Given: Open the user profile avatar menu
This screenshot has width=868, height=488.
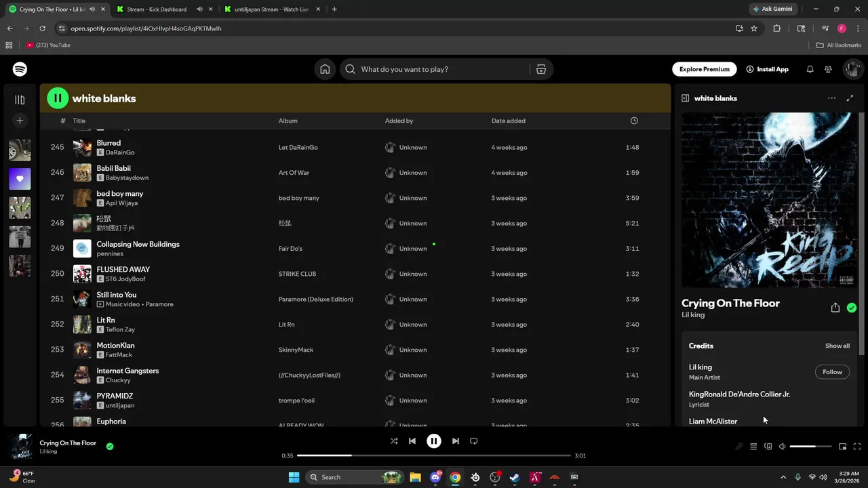Looking at the screenshot, I should click(852, 69).
